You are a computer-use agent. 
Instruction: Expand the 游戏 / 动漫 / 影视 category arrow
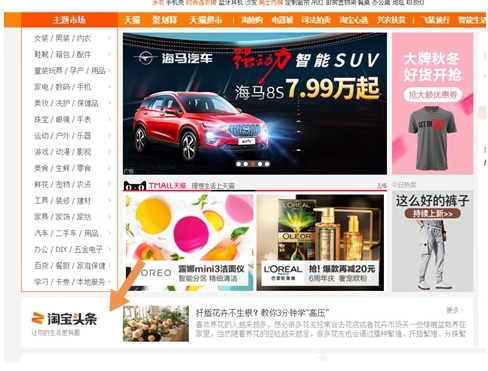[x=109, y=152]
